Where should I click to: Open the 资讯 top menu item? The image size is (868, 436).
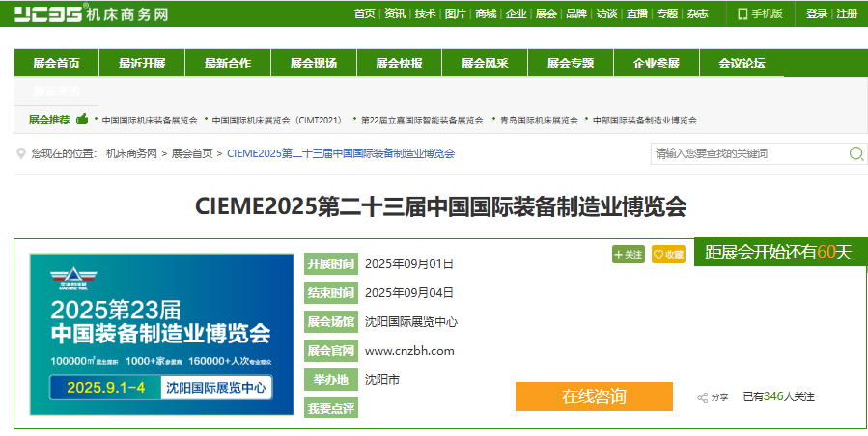[x=395, y=14]
